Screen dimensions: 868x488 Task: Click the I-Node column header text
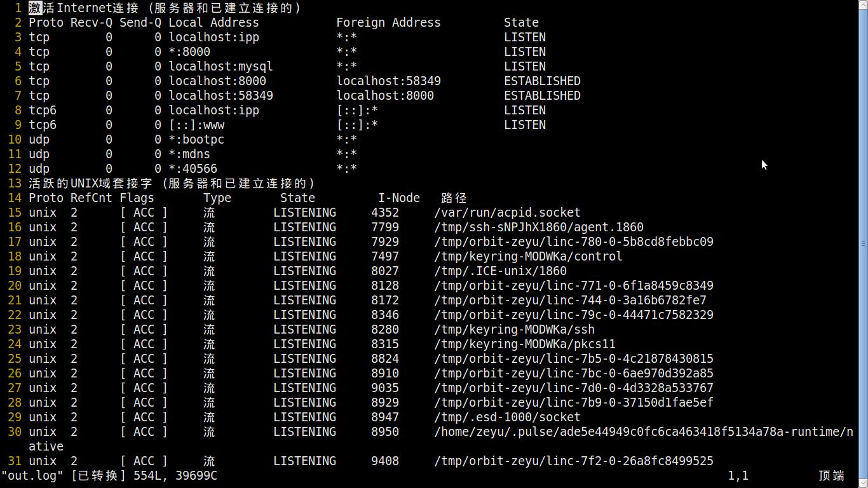[399, 198]
